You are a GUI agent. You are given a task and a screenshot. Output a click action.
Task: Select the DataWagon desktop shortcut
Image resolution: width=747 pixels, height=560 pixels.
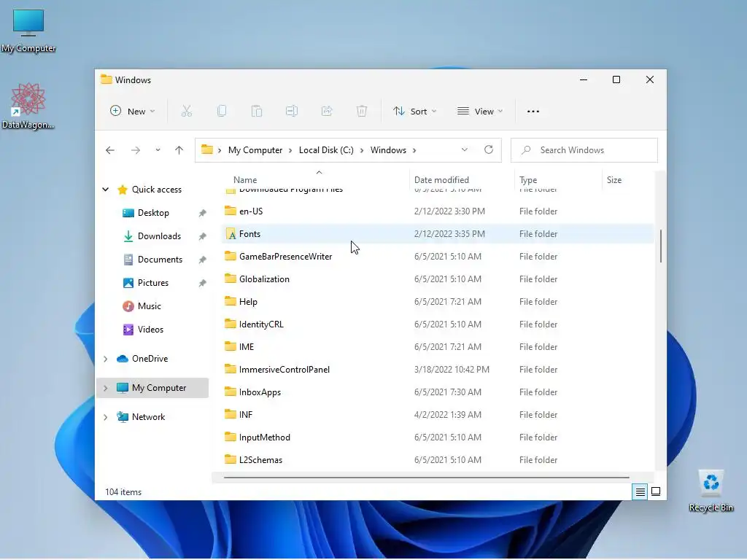click(x=28, y=106)
